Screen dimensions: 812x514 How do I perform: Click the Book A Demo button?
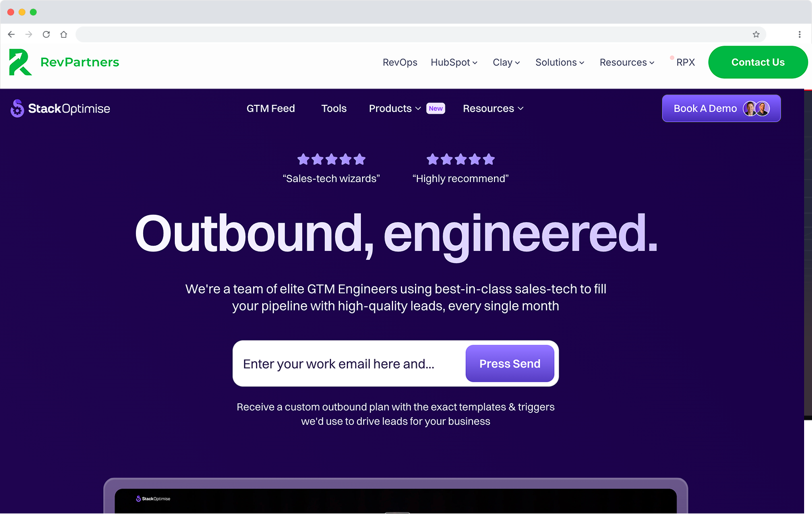[721, 108]
